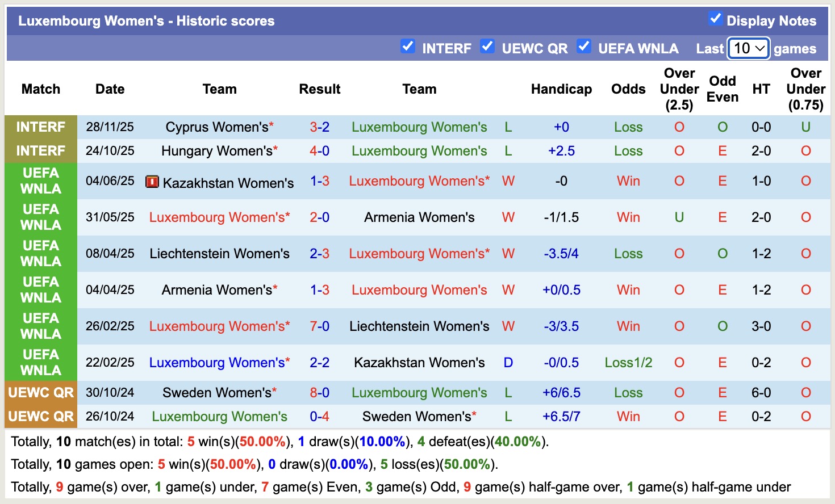Click the INTERF badge dated 24/10/25

(x=40, y=151)
